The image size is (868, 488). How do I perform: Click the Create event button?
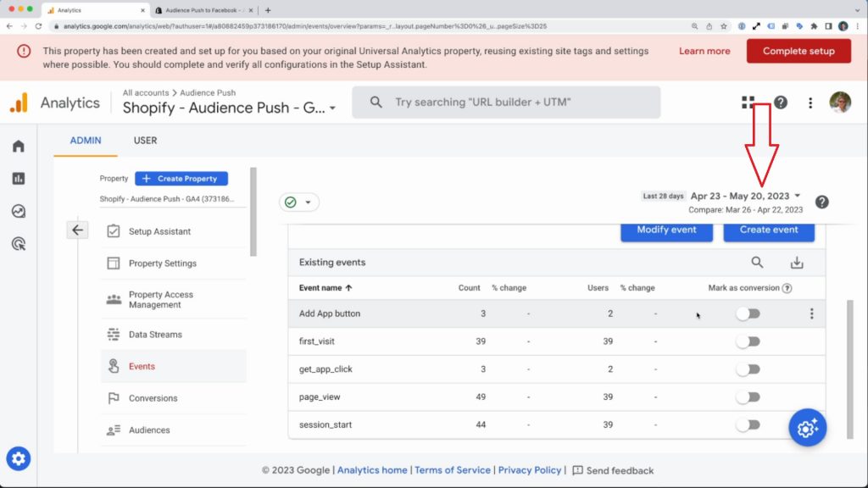tap(768, 230)
